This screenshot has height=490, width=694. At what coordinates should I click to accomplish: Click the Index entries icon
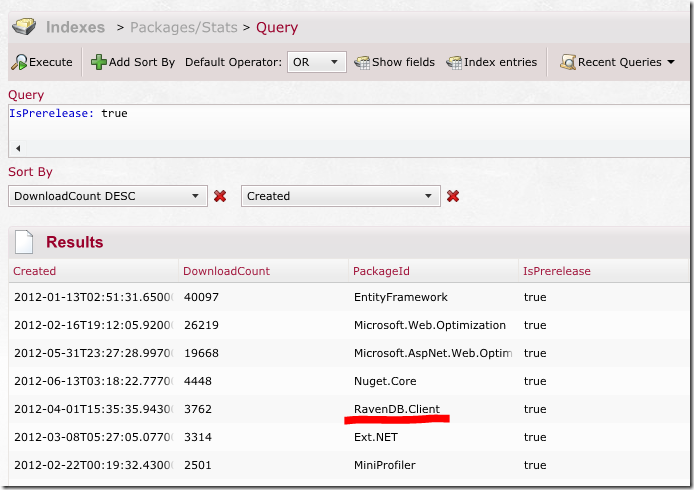point(454,62)
